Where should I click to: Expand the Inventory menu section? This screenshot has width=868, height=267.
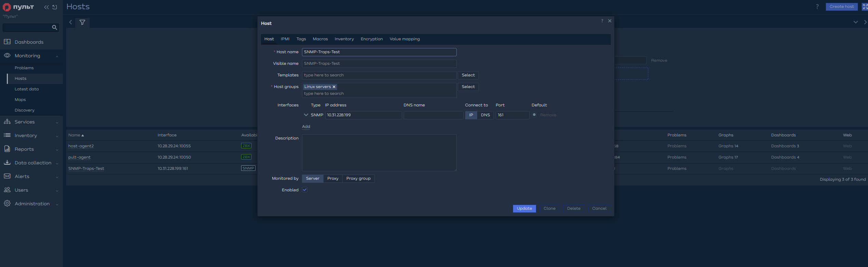(57, 136)
